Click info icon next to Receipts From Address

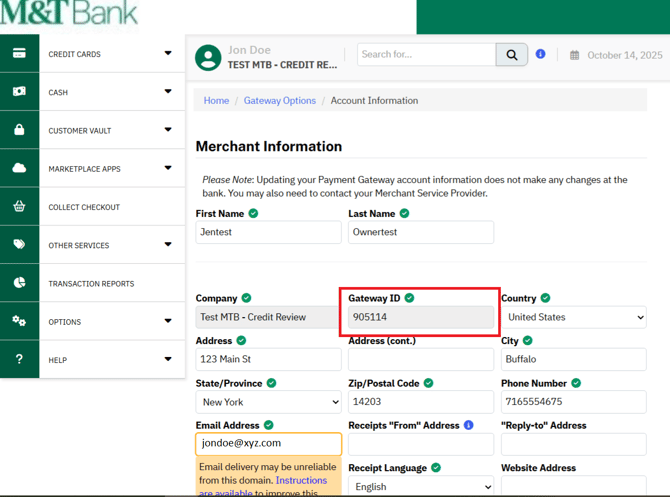468,425
